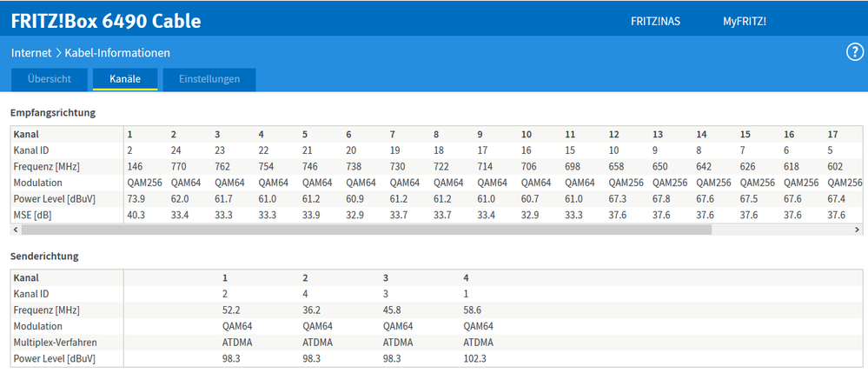Click upstream power level 102.3
Viewport: 868px width, 373px height.
pyautogui.click(x=474, y=358)
